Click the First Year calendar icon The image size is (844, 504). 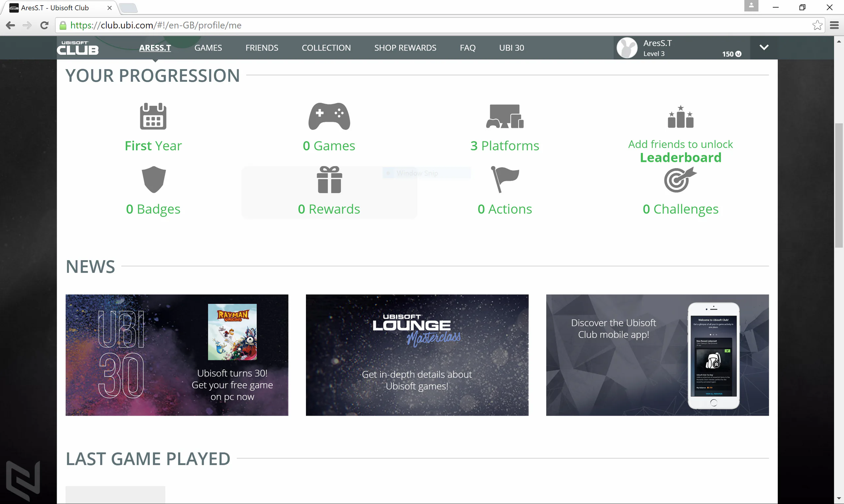coord(153,116)
